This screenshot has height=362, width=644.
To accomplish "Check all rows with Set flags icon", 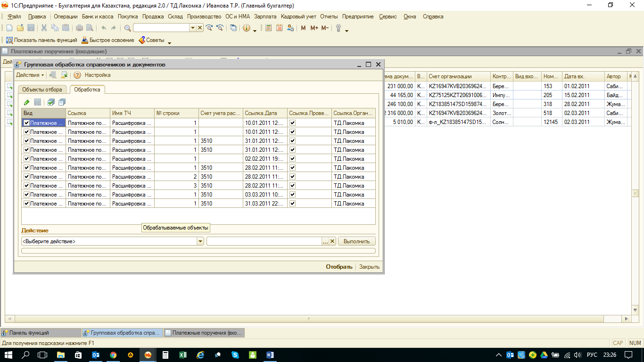I will (x=51, y=102).
